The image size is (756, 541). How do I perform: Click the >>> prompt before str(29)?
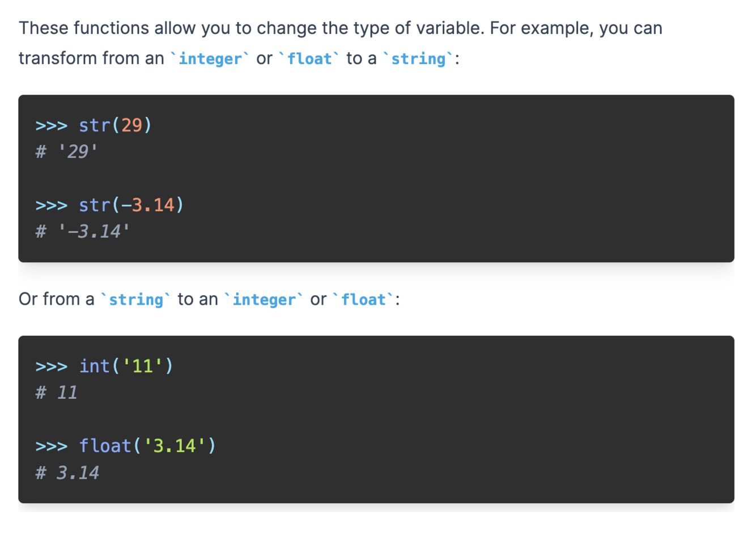pyautogui.click(x=51, y=125)
